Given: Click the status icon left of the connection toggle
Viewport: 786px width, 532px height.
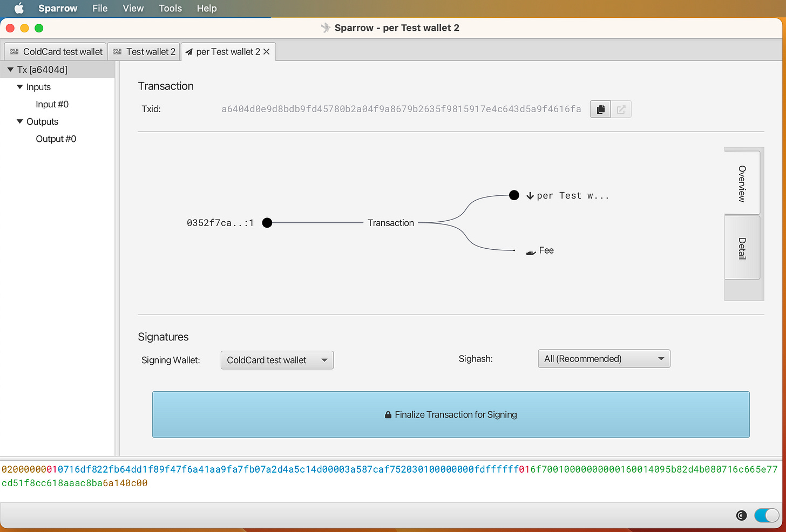Looking at the screenshot, I should tap(742, 516).
